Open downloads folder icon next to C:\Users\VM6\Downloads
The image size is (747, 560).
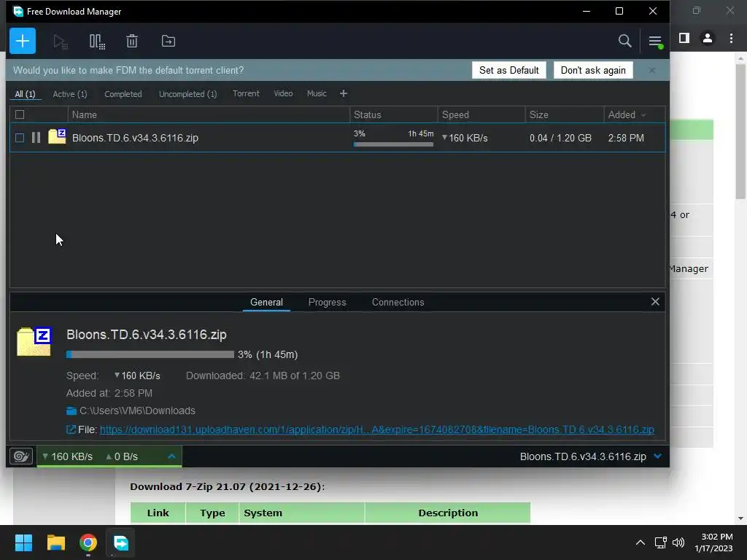tap(71, 411)
